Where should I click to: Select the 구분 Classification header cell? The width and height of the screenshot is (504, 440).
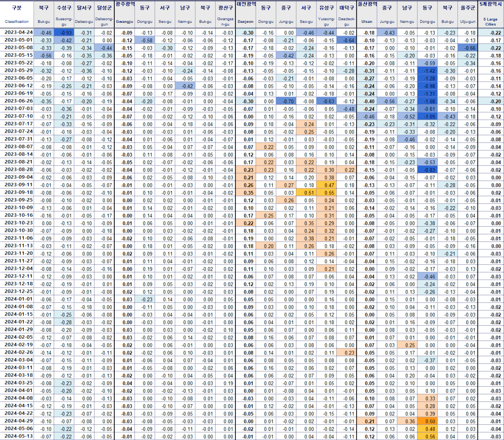pyautogui.click(x=17, y=14)
